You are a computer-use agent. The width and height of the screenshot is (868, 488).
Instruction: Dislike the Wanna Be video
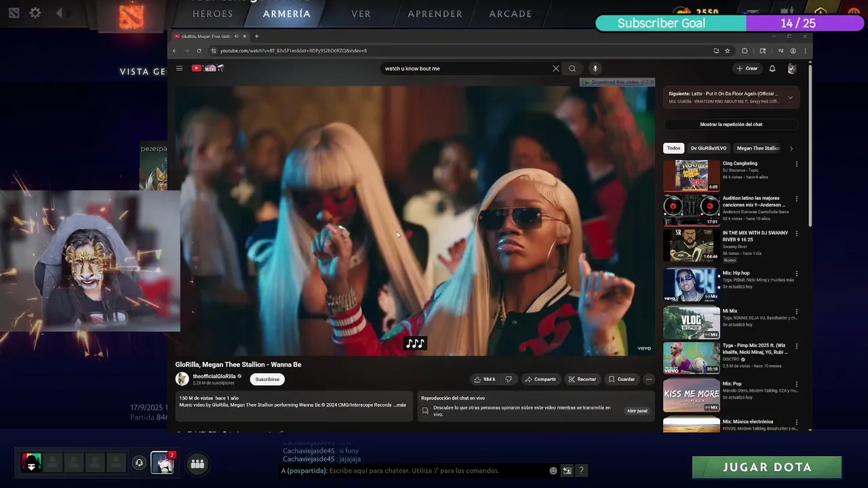coord(509,380)
